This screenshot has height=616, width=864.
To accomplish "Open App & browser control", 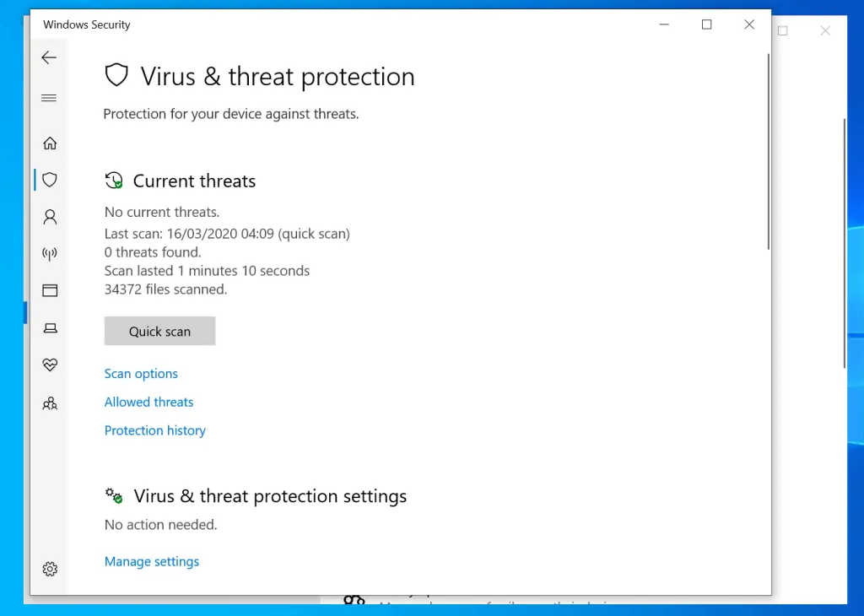I will (x=49, y=290).
